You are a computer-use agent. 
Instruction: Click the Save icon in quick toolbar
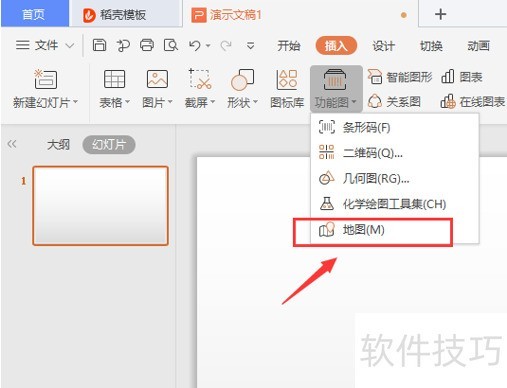(x=99, y=45)
